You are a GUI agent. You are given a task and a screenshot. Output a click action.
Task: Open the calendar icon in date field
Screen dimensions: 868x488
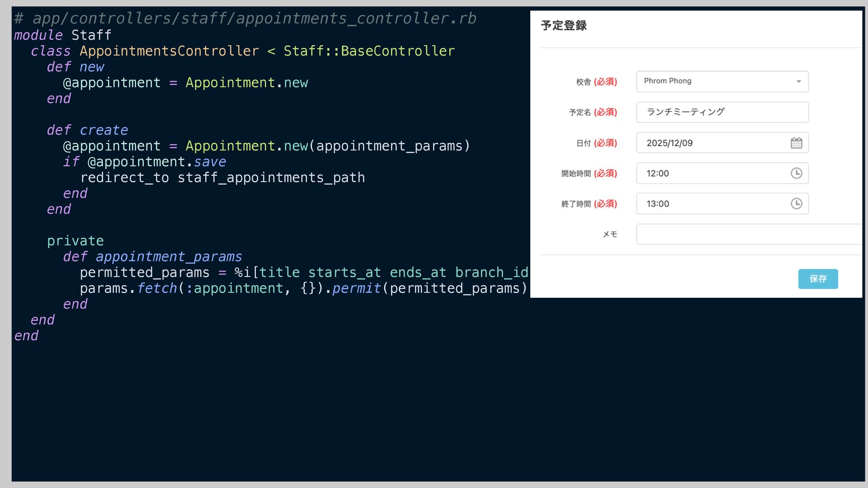[x=796, y=143]
